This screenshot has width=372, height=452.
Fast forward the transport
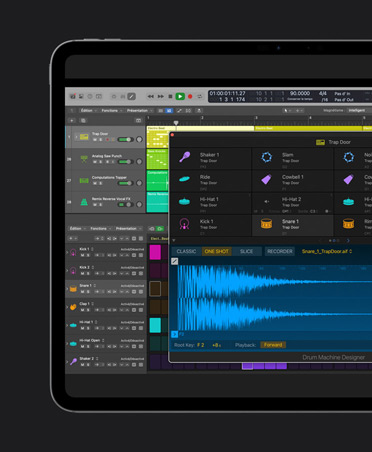click(x=161, y=96)
